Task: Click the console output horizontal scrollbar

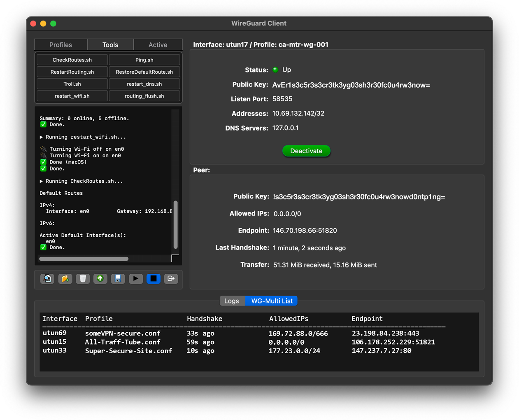Action: (84, 259)
